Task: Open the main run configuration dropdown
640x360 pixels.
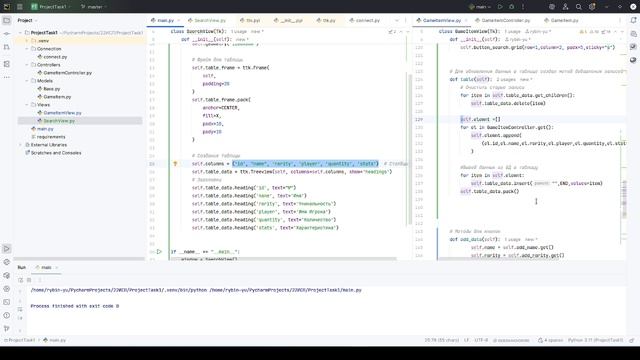Action: click(x=480, y=7)
